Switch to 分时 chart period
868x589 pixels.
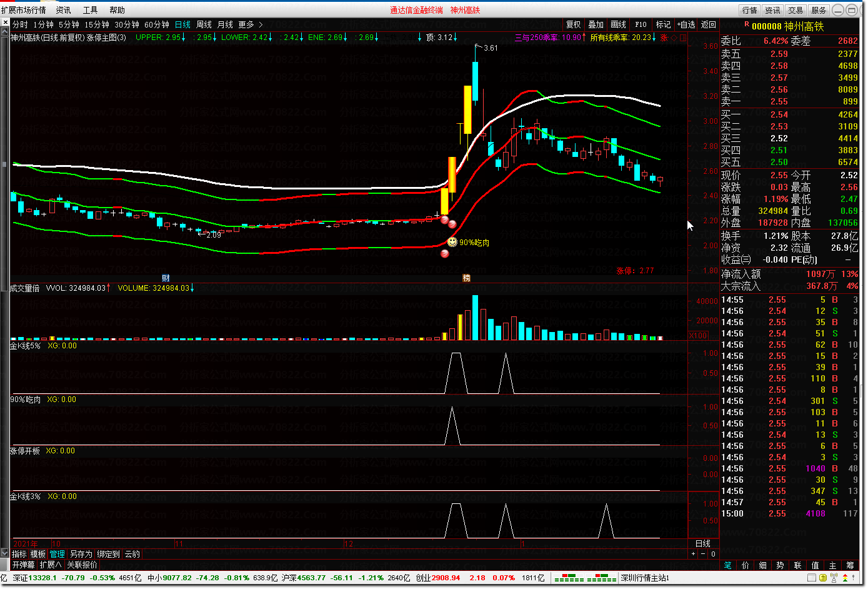(20, 24)
